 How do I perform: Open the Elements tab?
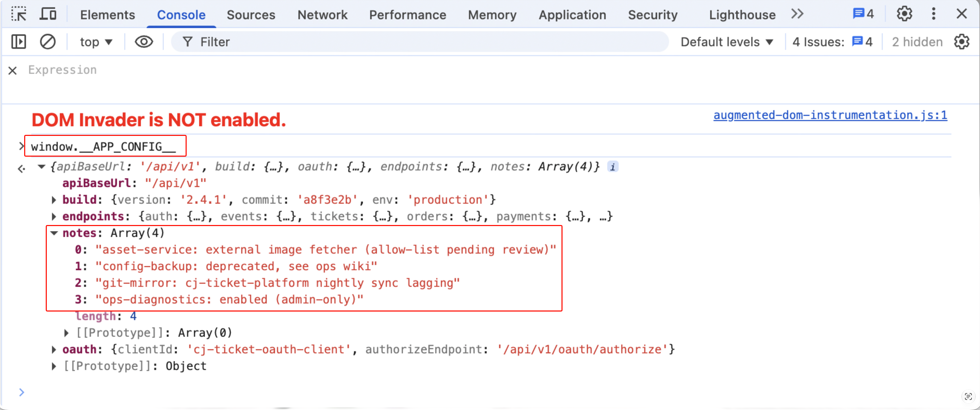click(x=107, y=15)
